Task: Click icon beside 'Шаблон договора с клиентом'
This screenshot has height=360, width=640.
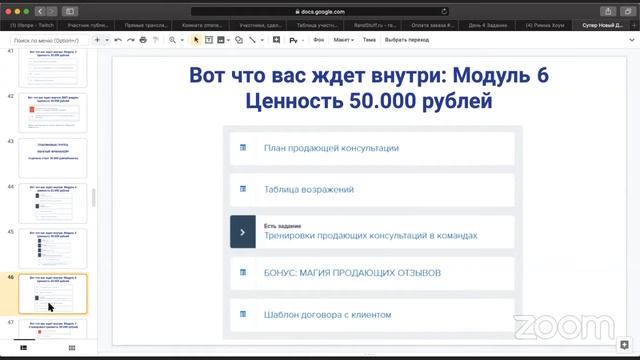Action: [x=243, y=314]
